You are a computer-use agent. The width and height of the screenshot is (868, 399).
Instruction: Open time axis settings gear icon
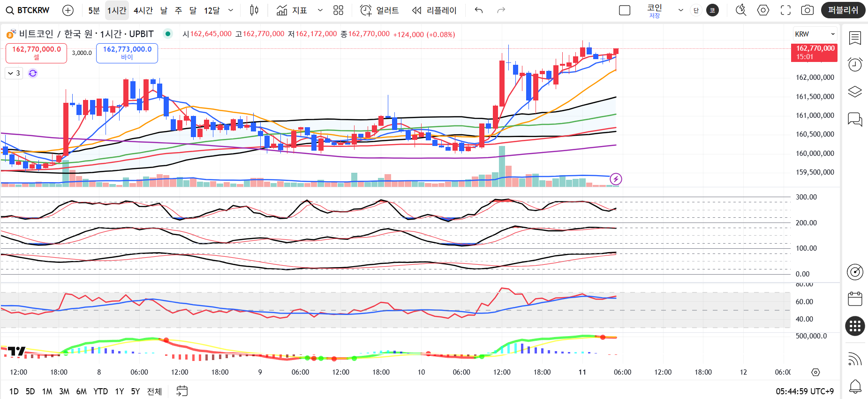(x=815, y=372)
